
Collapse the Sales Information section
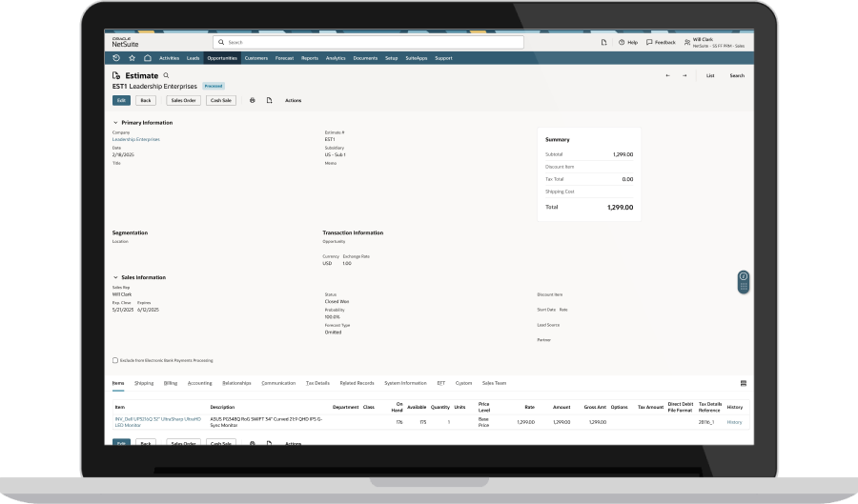pyautogui.click(x=115, y=277)
